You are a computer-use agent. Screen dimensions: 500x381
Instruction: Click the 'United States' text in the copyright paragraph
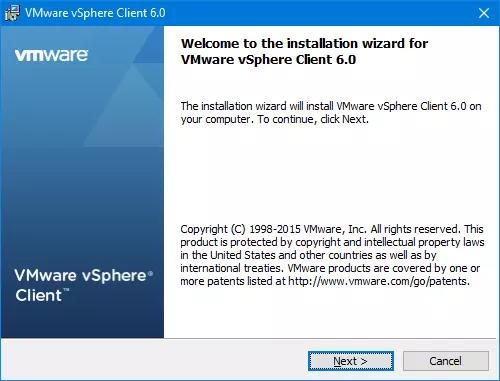[x=243, y=255]
